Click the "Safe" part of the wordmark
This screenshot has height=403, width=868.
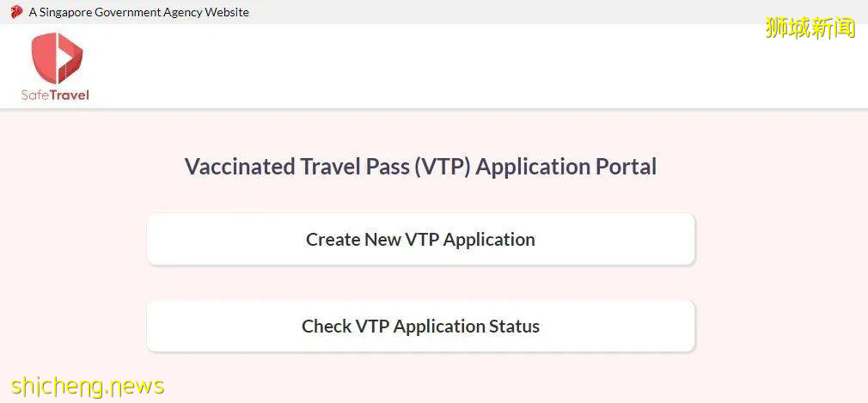coord(35,95)
